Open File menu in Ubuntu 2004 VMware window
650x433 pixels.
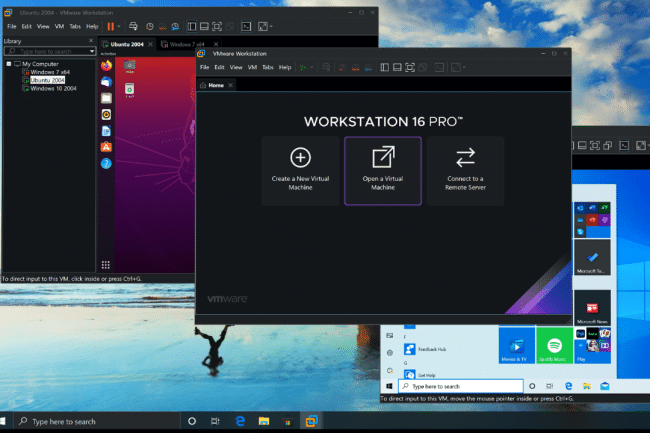[12, 27]
